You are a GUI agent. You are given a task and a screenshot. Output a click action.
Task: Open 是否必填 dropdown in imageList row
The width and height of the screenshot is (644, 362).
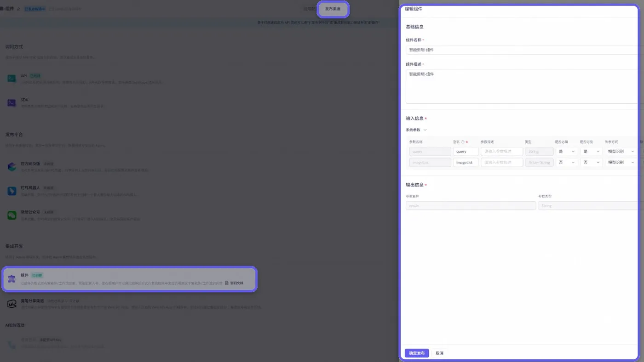pyautogui.click(x=567, y=162)
